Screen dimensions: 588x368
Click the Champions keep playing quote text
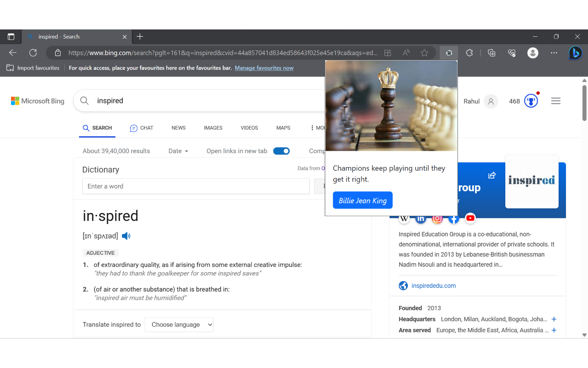click(x=389, y=174)
